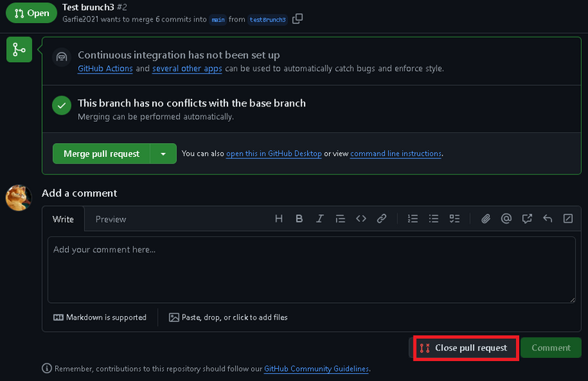This screenshot has width=588, height=381.
Task: Expand the merge options dropdown arrow
Action: tap(163, 154)
